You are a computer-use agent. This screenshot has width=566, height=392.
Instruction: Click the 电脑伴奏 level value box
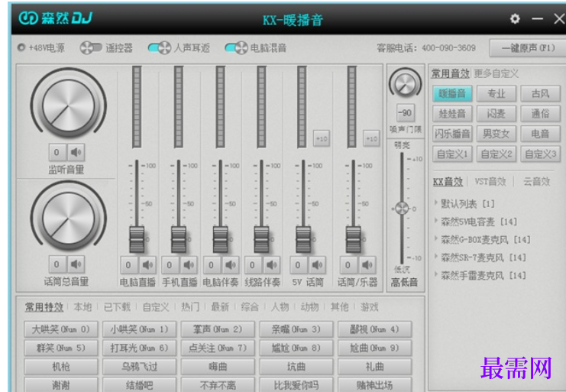212,265
